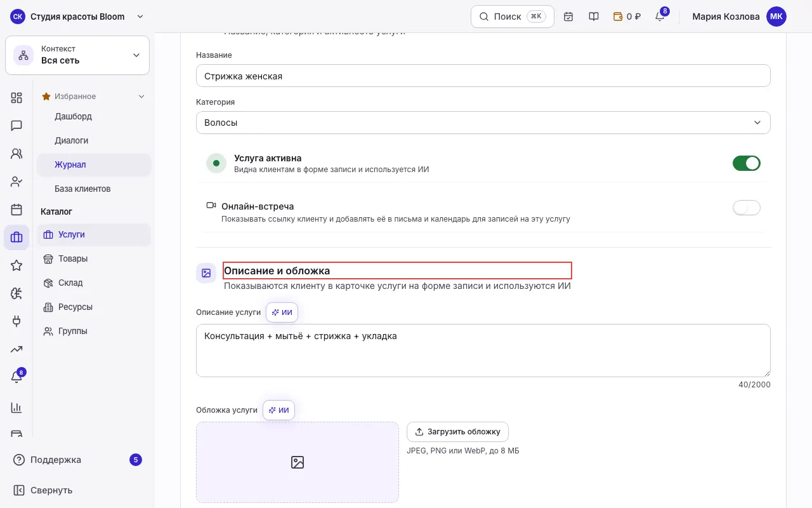Click Свернуть to collapse the sidebar
This screenshot has height=508, width=812.
[77, 490]
